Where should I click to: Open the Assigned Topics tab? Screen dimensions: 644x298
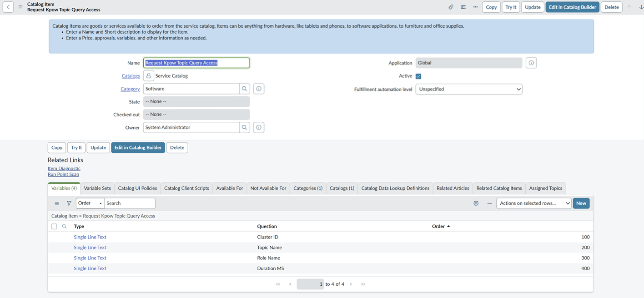pos(546,189)
